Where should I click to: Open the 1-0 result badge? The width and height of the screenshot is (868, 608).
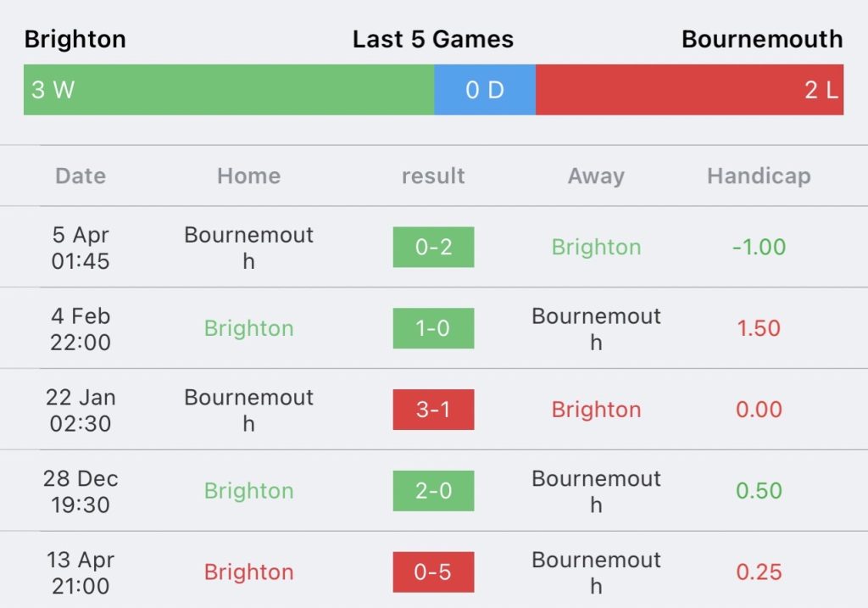click(x=433, y=328)
